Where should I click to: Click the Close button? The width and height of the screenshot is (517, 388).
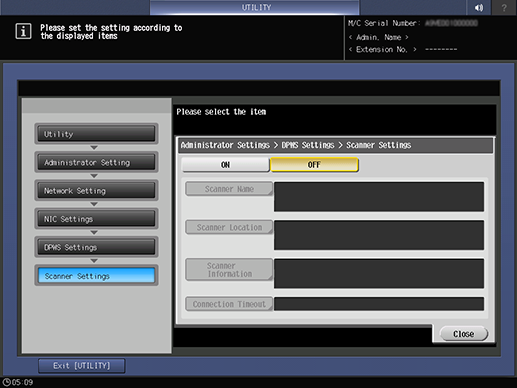click(464, 334)
